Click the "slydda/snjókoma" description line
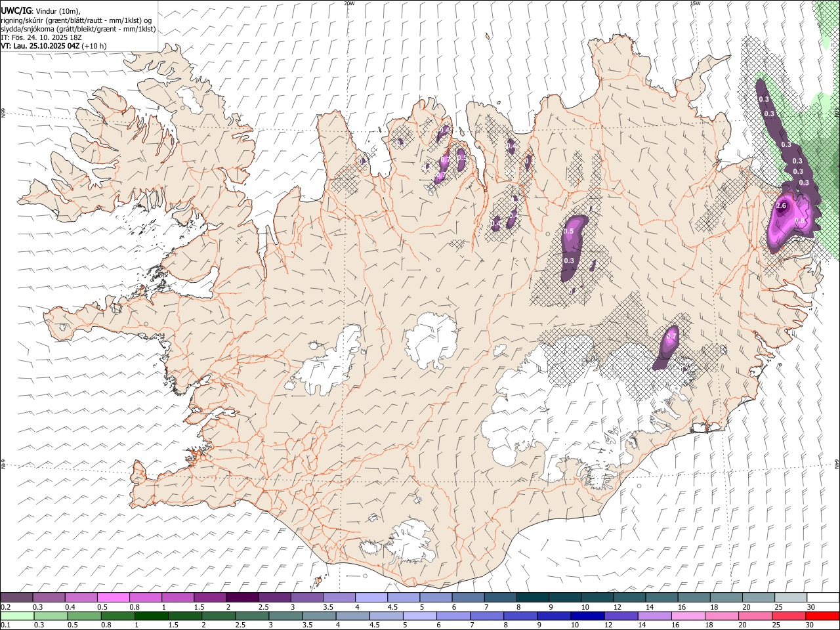Screen dimensions: 840x630 (78, 29)
